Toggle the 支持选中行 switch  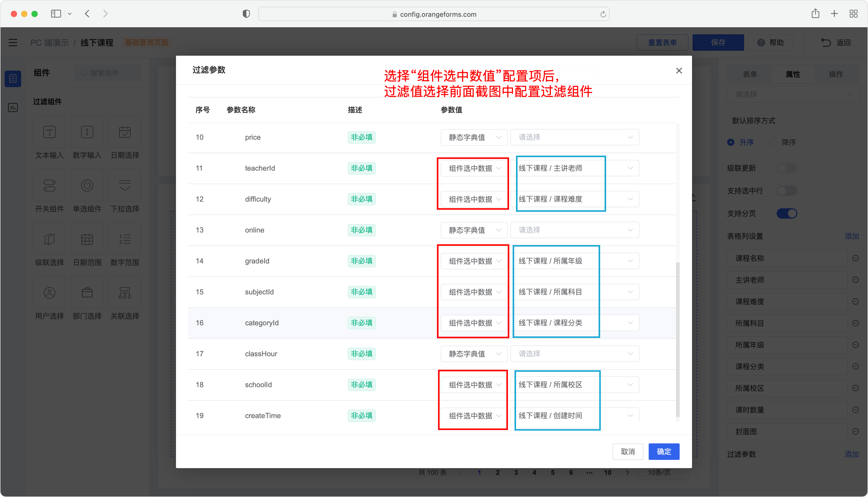[787, 191]
